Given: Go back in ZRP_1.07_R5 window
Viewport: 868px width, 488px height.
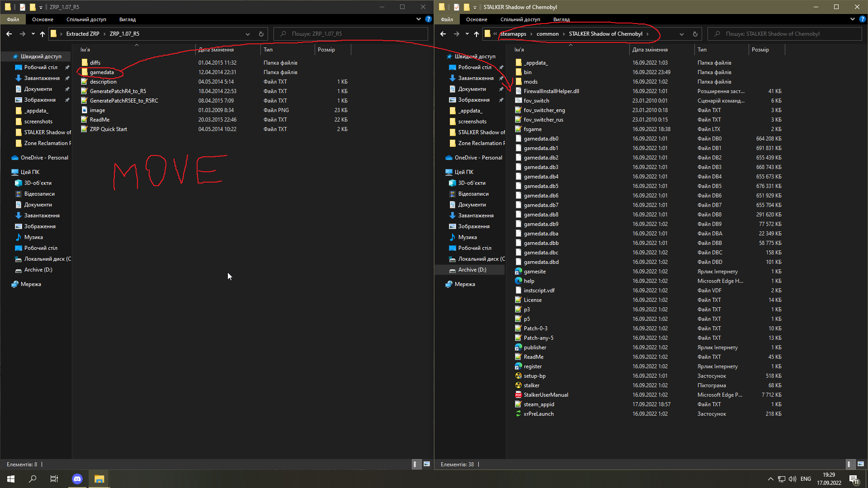Looking at the screenshot, I should point(9,34).
